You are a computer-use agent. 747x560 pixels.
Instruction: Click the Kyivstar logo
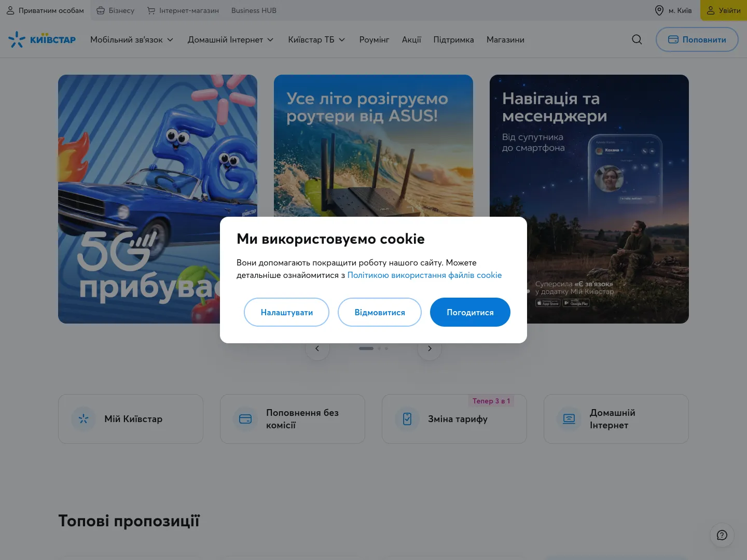pyautogui.click(x=42, y=39)
